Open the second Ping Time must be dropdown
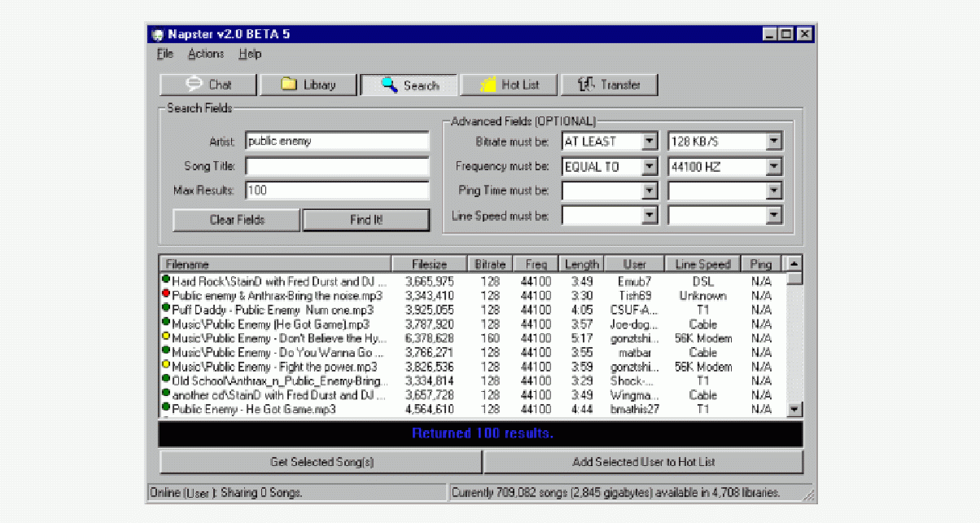The height and width of the screenshot is (523, 980). tap(773, 191)
